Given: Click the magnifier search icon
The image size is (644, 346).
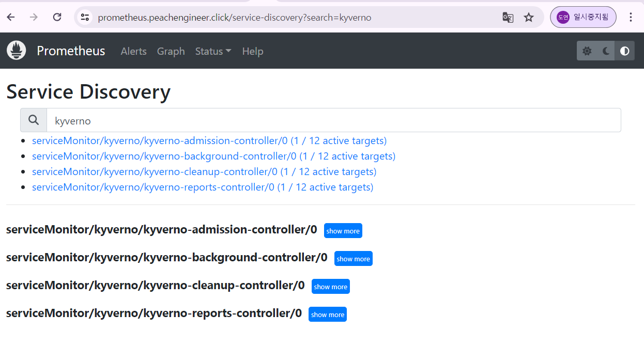Looking at the screenshot, I should tap(34, 120).
